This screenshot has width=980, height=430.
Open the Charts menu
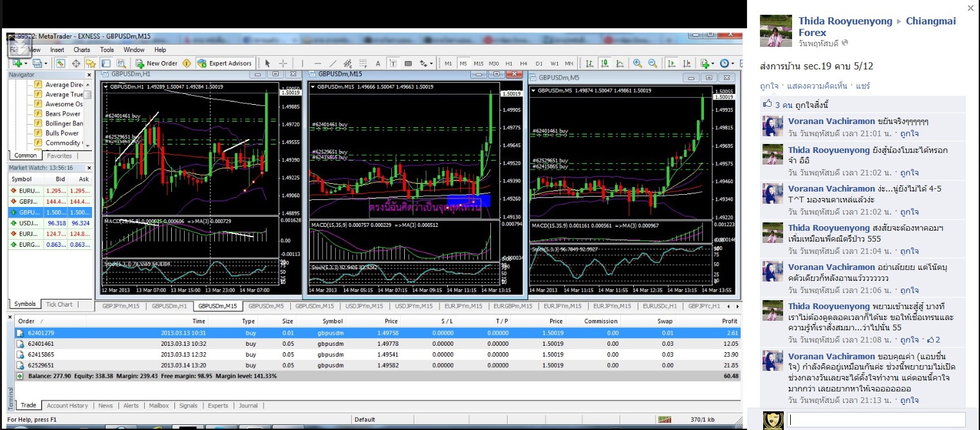coord(82,49)
